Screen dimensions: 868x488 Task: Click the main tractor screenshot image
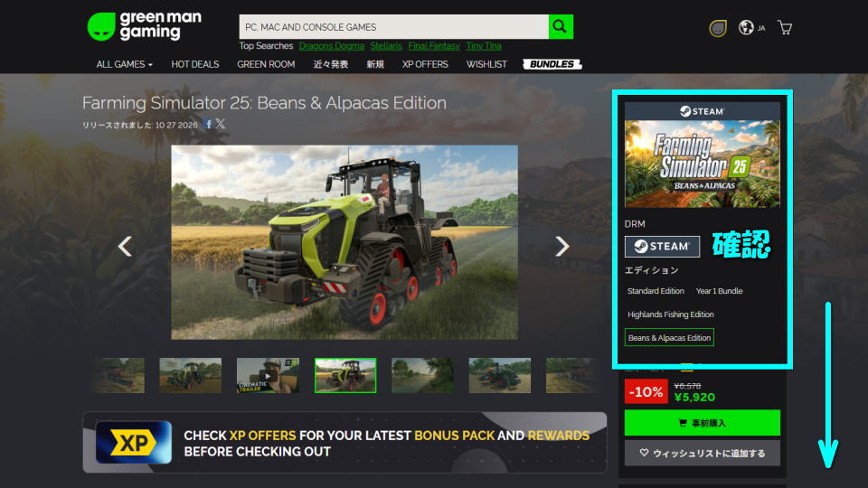[x=344, y=242]
